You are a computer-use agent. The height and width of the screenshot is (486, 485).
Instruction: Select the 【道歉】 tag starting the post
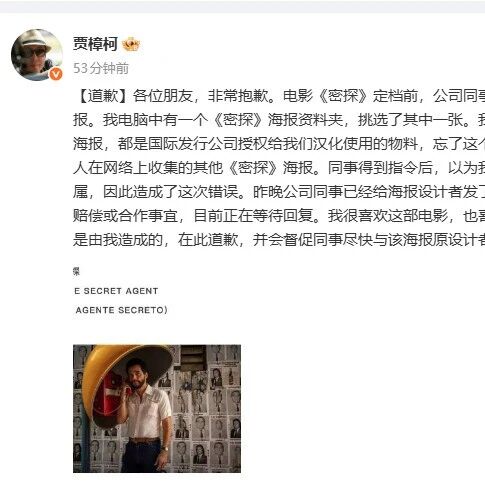[x=103, y=96]
